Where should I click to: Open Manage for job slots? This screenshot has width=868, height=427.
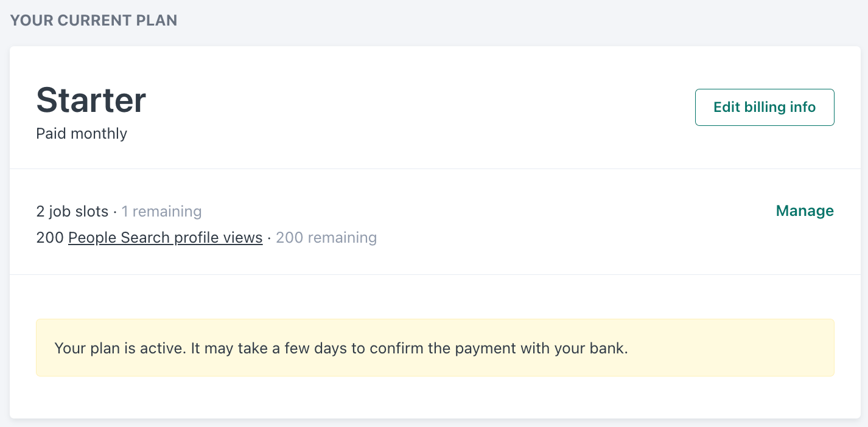805,211
